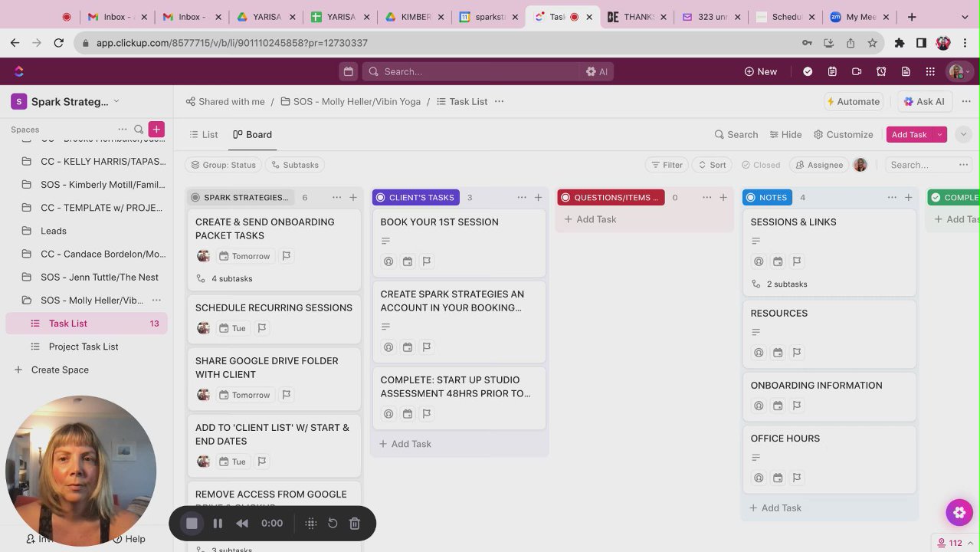This screenshot has width=980, height=552.
Task: Toggle the Assignee filter
Action: [x=819, y=165]
